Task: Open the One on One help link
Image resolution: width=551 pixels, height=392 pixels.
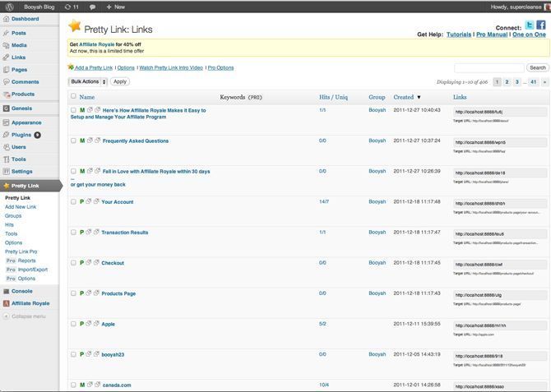Action: pyautogui.click(x=529, y=35)
